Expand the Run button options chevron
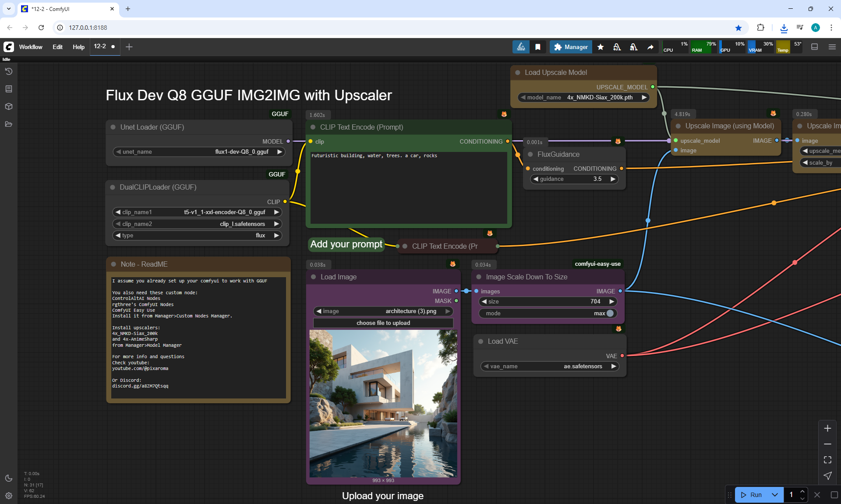Viewport: 841px width, 504px height. pos(774,495)
